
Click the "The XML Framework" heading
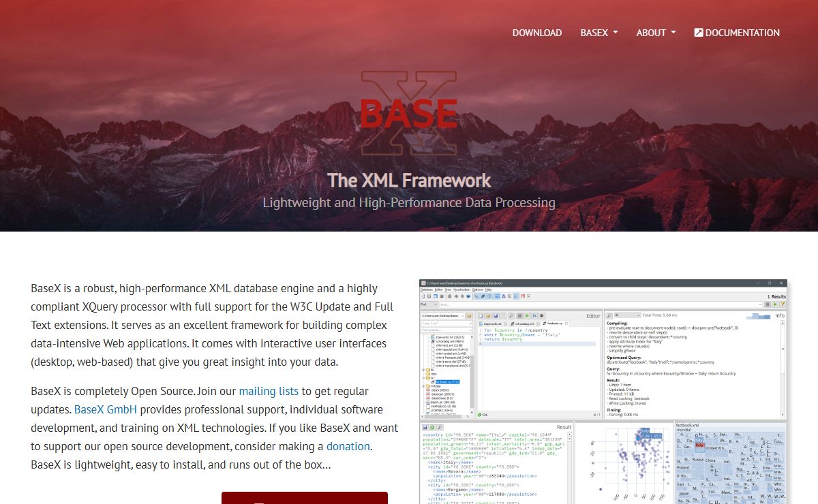coord(409,180)
